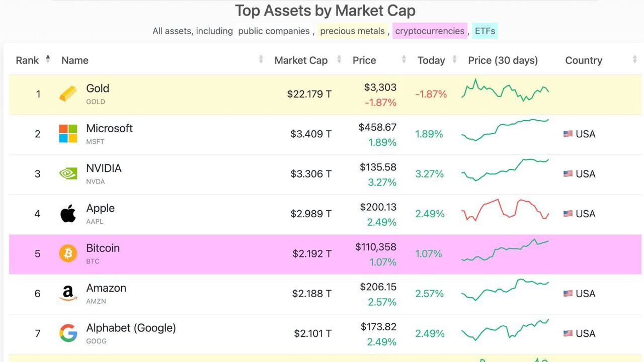Sort by Price column arrows
Screen dimensions: 644x362
pyautogui.click(x=404, y=60)
